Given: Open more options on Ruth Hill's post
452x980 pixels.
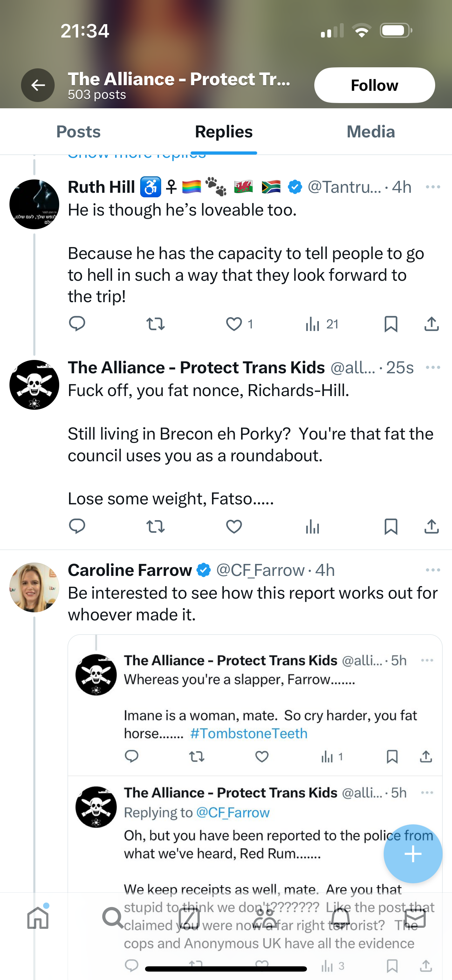Looking at the screenshot, I should point(433,187).
